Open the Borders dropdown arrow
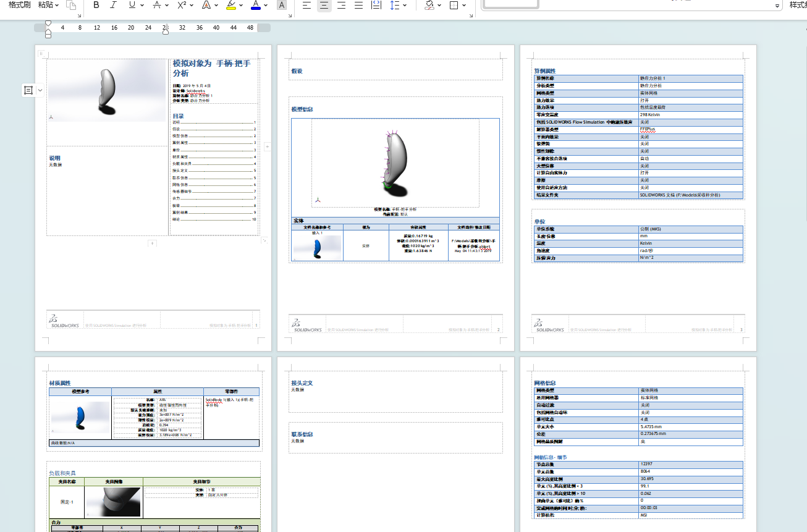 (x=464, y=5)
